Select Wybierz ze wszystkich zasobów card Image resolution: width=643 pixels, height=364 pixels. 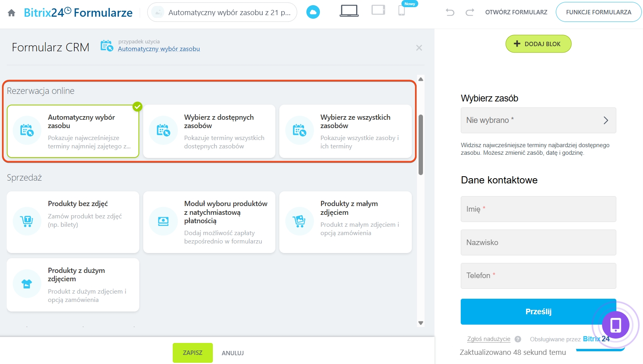point(345,131)
